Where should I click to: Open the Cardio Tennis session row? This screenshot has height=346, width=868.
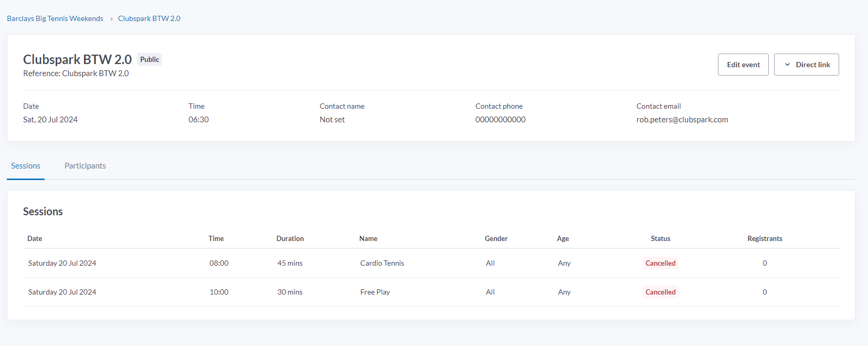click(x=382, y=263)
